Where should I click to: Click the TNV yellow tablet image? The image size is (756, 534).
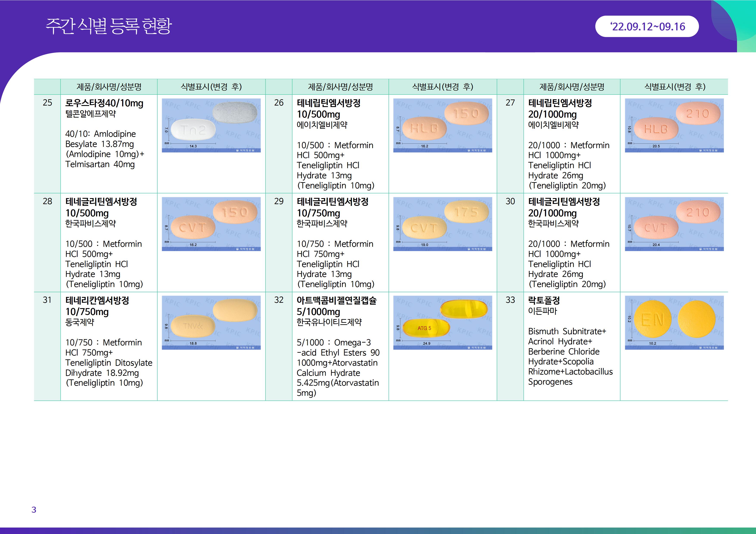[x=211, y=322]
